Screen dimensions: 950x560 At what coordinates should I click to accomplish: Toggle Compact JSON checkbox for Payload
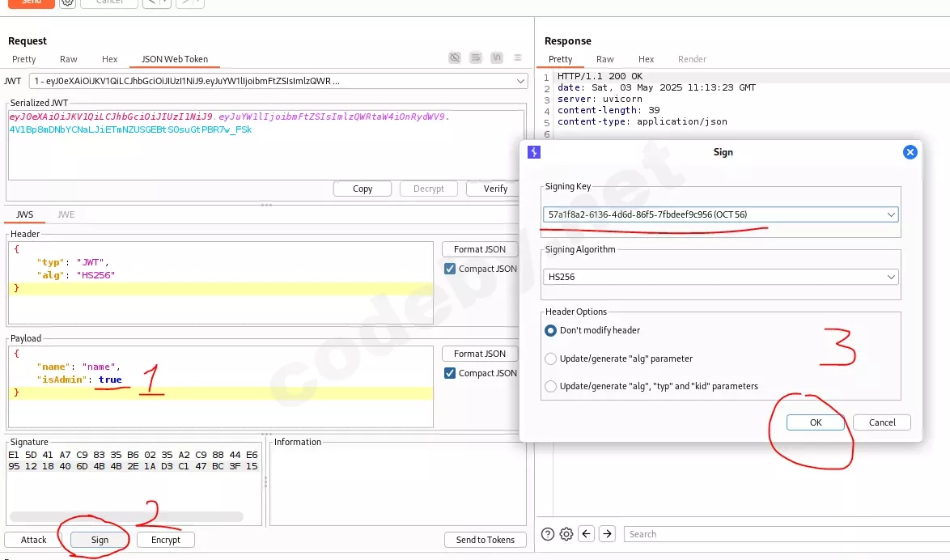[450, 373]
